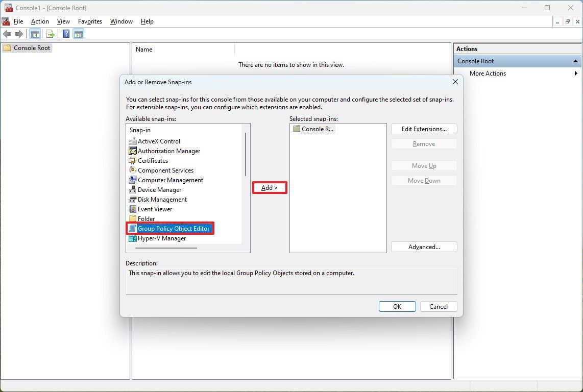This screenshot has height=392, width=583.
Task: Select the Certificates snap-in icon
Action: coord(132,160)
